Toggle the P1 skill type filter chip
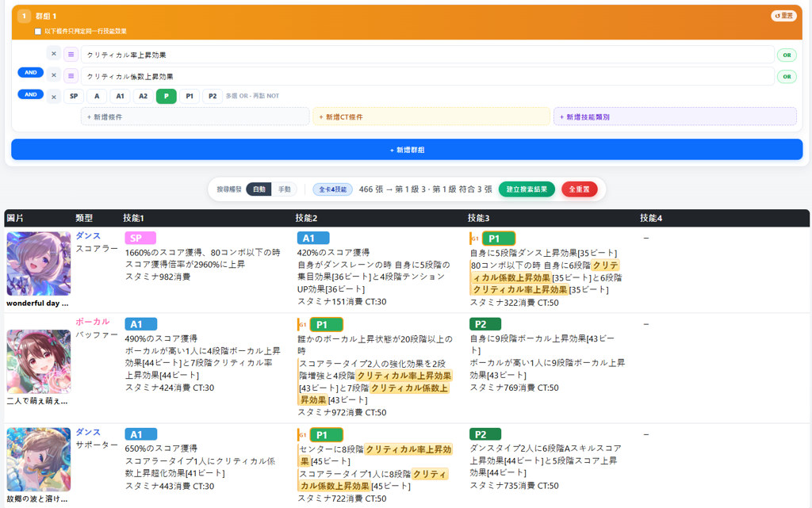Viewport: 812px width, 508px height. point(190,96)
